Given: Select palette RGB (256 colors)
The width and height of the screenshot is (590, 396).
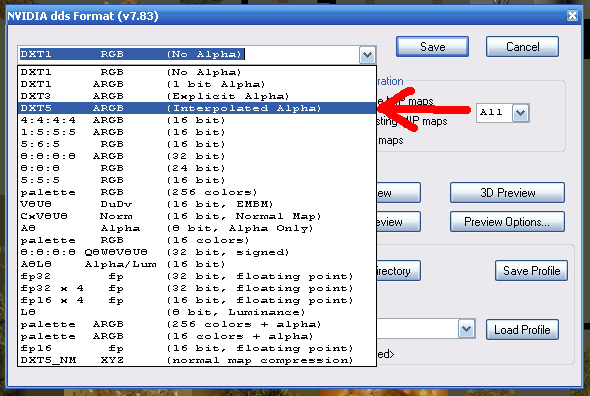Looking at the screenshot, I should click(197, 192).
